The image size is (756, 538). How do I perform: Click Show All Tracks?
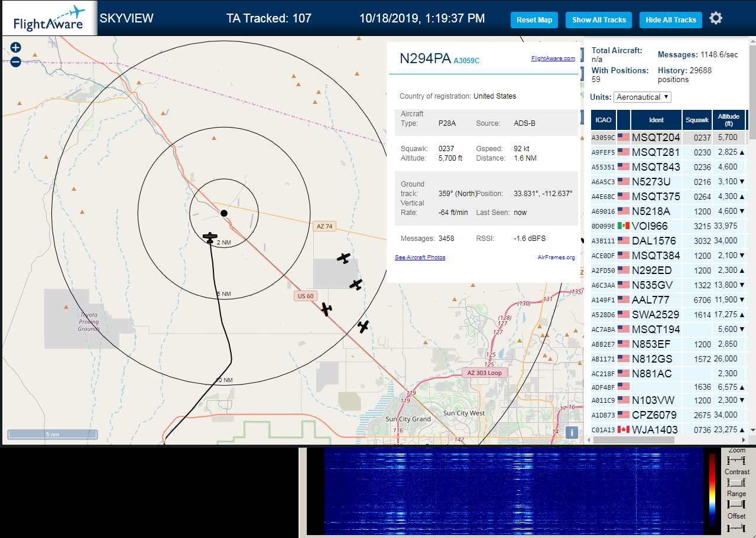(x=599, y=20)
